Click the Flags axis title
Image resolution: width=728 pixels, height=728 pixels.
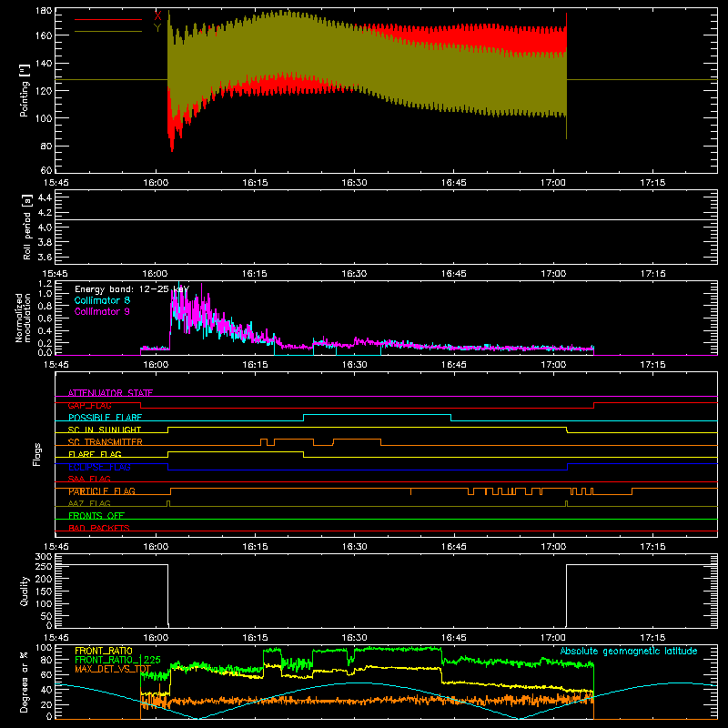click(36, 454)
